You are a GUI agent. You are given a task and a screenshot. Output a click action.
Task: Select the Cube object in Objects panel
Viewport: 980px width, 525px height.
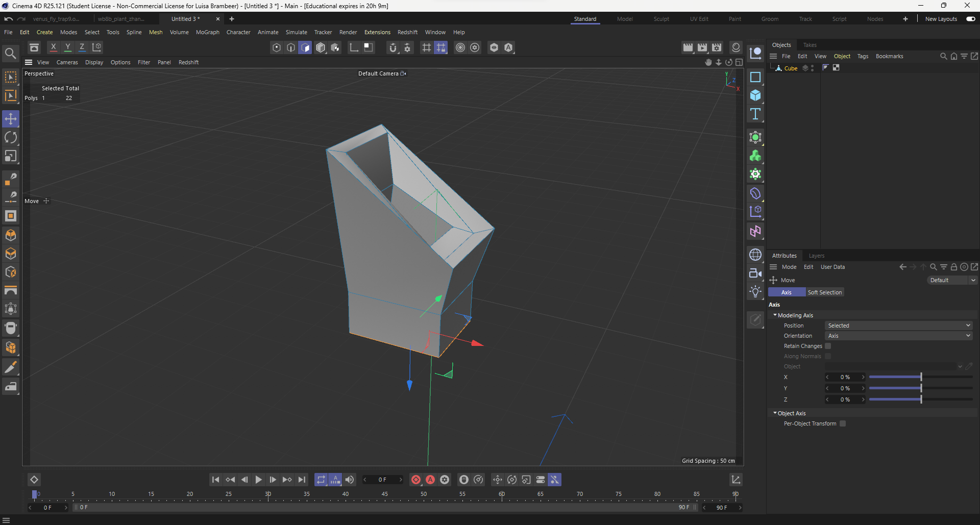click(791, 68)
